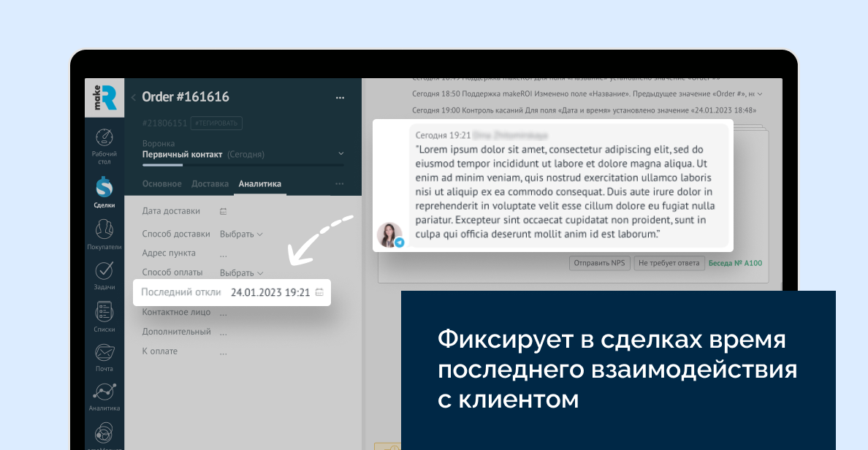Open three-dot menu beside Order #161616
The image size is (868, 450).
pyautogui.click(x=340, y=97)
